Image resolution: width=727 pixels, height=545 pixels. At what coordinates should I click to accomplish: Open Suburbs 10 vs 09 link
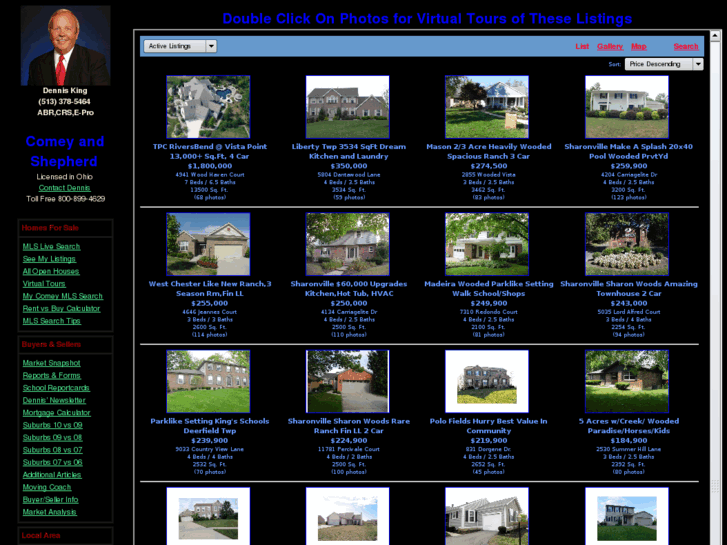(x=52, y=425)
